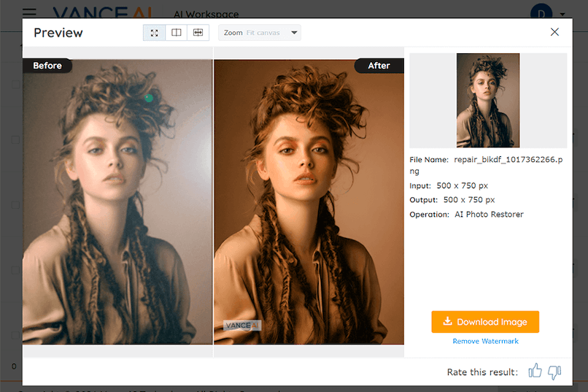Rate the result with thumbs up
The image size is (588, 392).
pyautogui.click(x=535, y=372)
